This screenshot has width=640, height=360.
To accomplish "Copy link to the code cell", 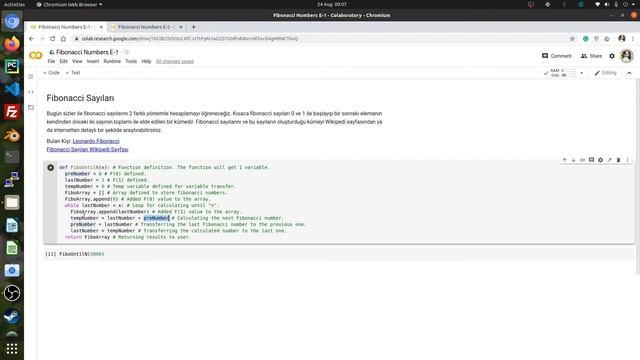I will point(582,160).
